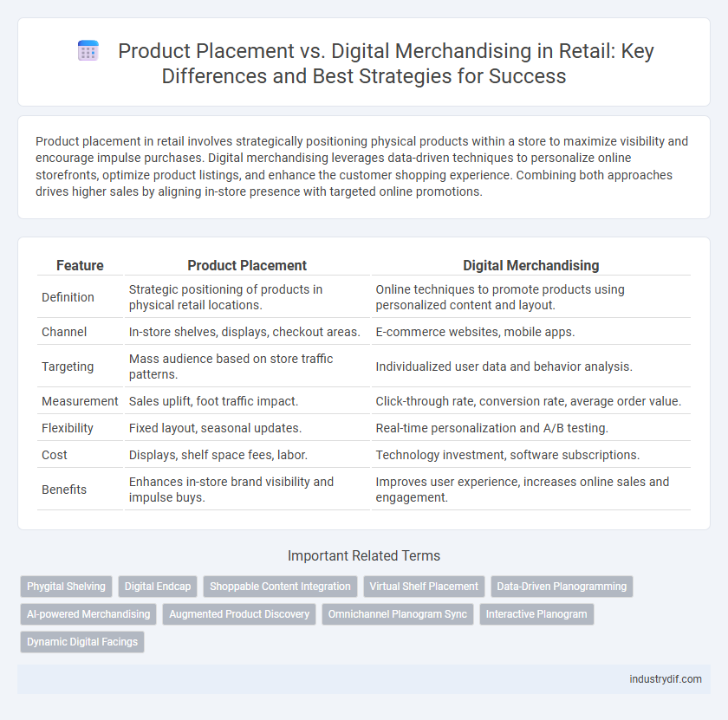This screenshot has height=720, width=728.
Task: Click the intro paragraph about product placement
Action: tap(362, 166)
